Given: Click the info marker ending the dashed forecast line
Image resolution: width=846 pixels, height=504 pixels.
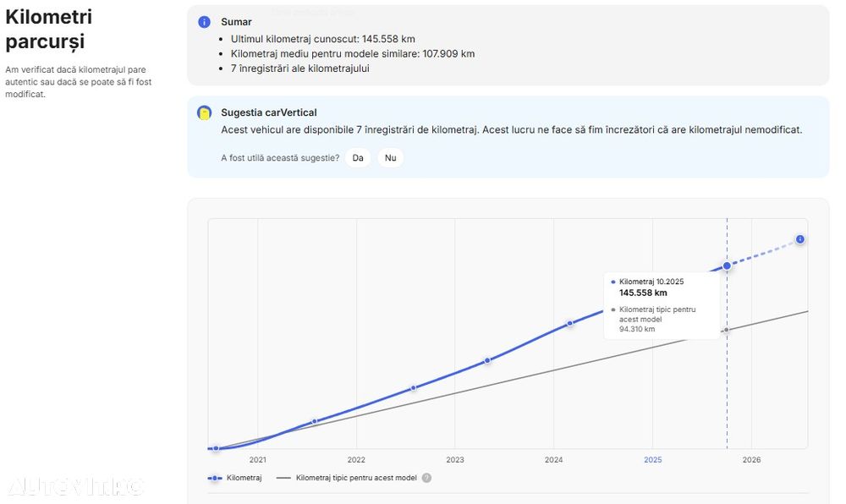Looking at the screenshot, I should pyautogui.click(x=799, y=239).
